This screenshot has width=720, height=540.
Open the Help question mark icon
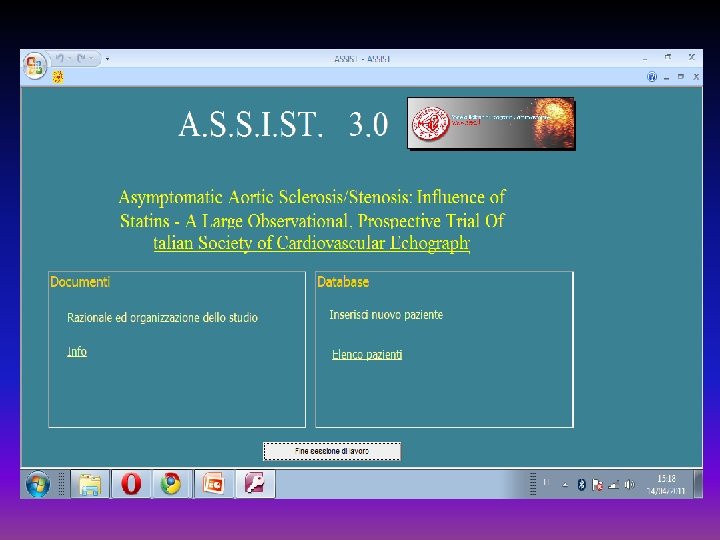tap(652, 77)
